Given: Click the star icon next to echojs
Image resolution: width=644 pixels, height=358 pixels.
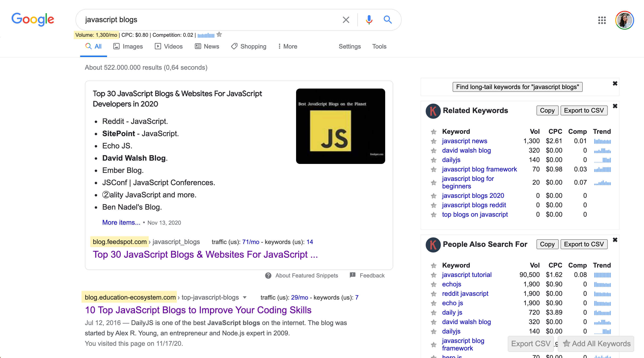Looking at the screenshot, I should point(433,284).
